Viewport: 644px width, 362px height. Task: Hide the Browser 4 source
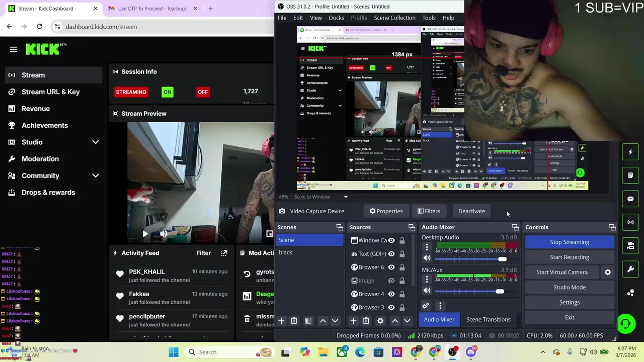[x=391, y=294]
